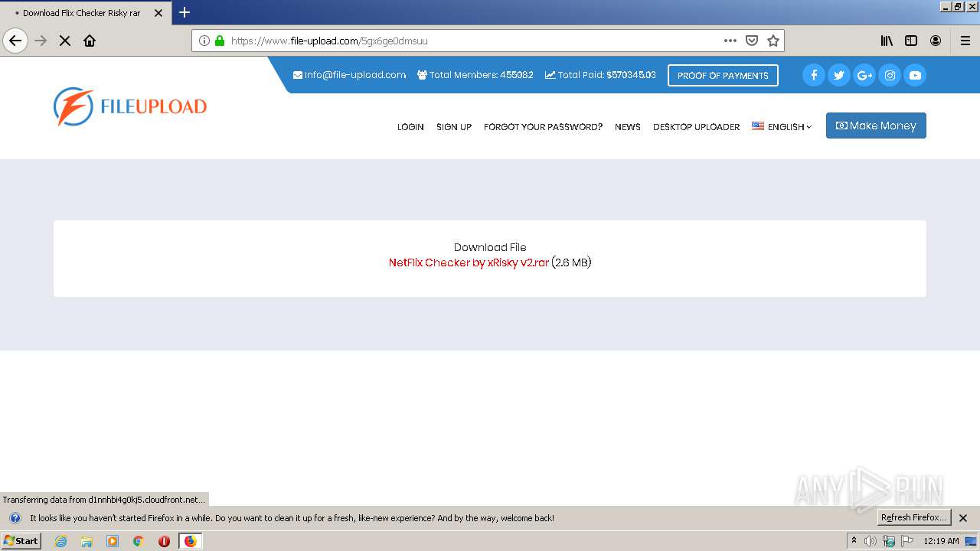Open the Firefox home page icon

pos(90,41)
